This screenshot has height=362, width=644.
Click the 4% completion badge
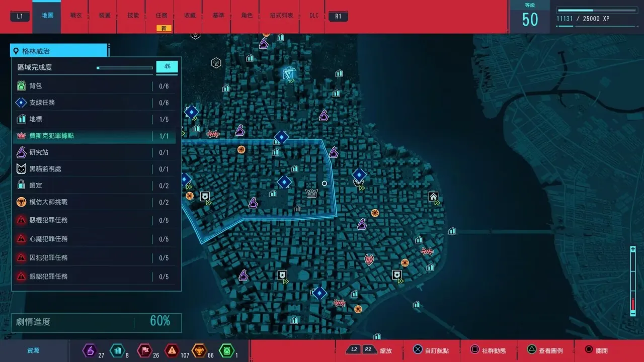pos(167,67)
